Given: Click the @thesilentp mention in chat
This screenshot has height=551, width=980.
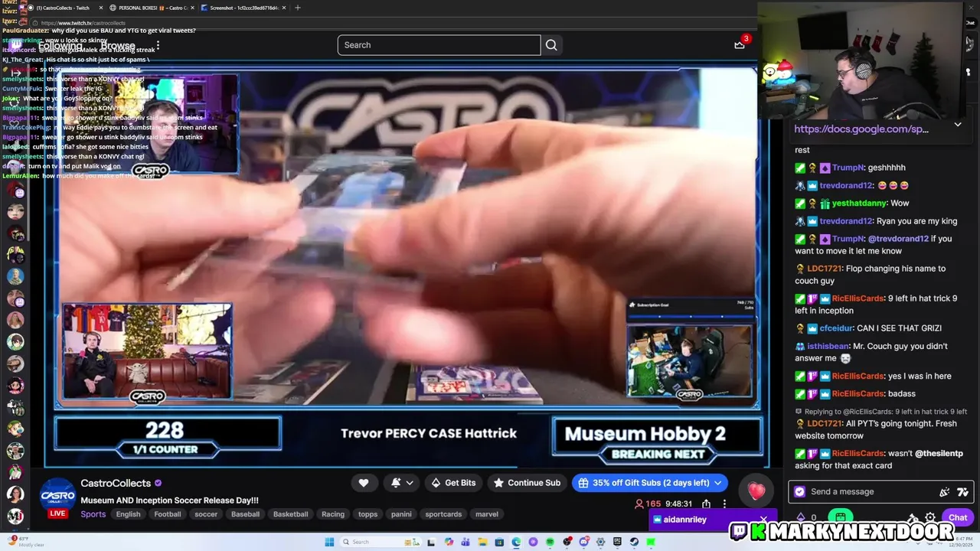Looking at the screenshot, I should point(939,453).
